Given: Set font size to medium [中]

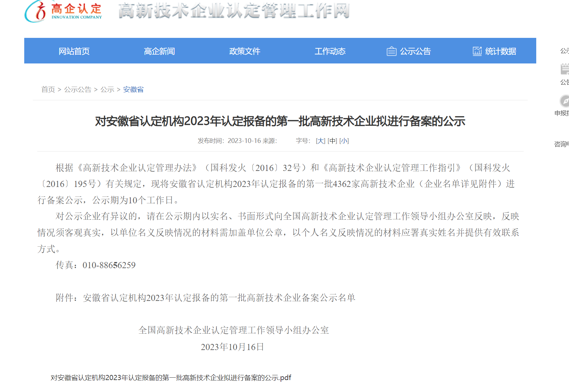Looking at the screenshot, I should (332, 141).
